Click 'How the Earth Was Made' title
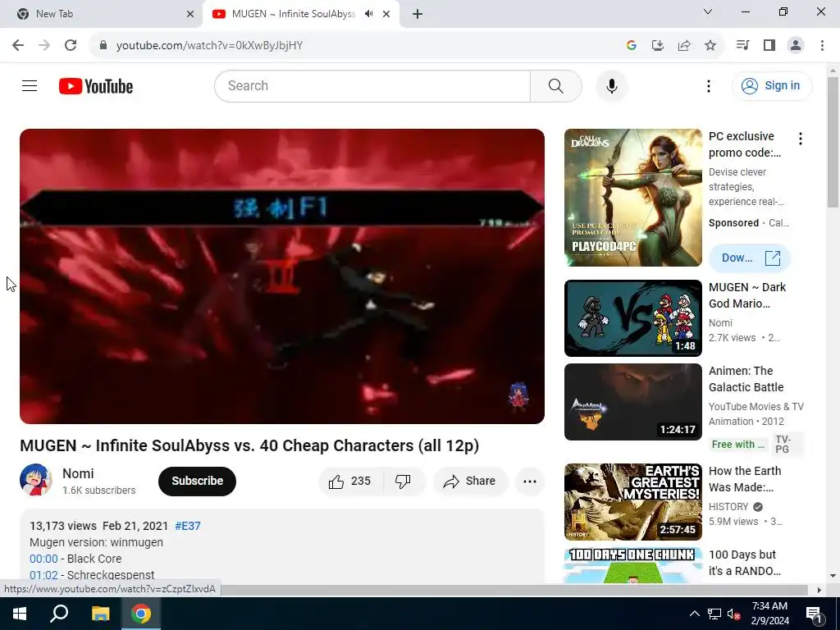Image resolution: width=840 pixels, height=630 pixels. tap(745, 479)
